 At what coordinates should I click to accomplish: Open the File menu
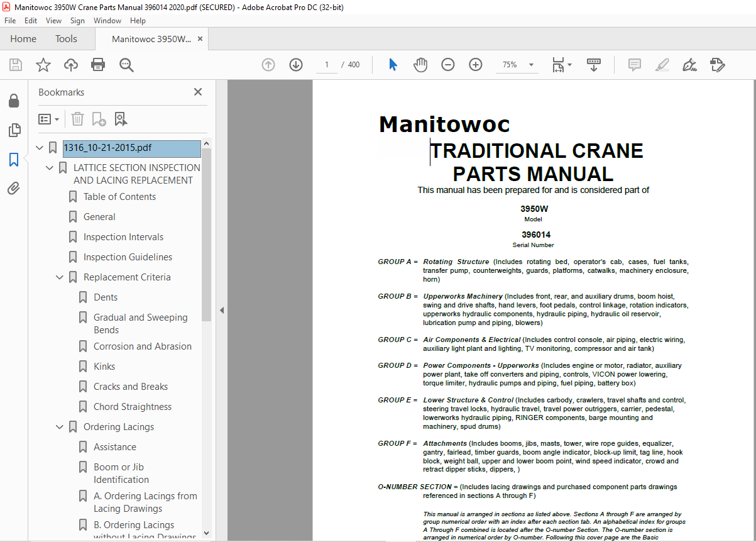[x=10, y=21]
